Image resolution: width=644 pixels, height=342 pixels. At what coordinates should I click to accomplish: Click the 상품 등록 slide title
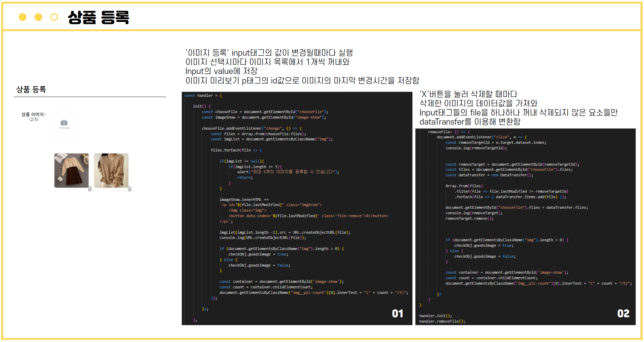pyautogui.click(x=99, y=17)
